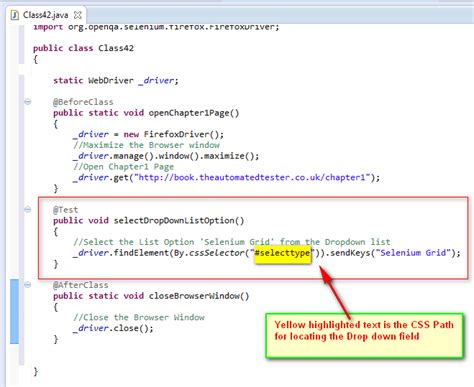Viewport: 474px width, 387px height.
Task: Click the highlighted '#selecttype' selector text
Action: pyautogui.click(x=282, y=253)
